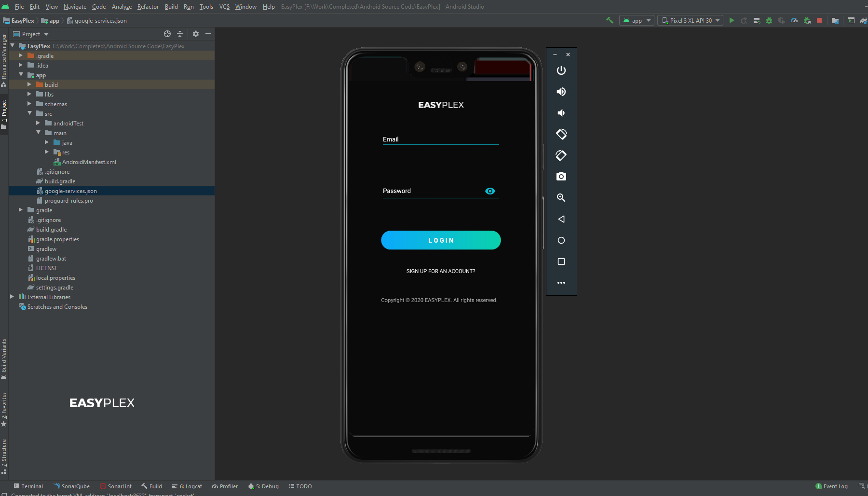Rotate the emulator counter-clockwise
Screen dimensions: 868x496
pyautogui.click(x=561, y=134)
